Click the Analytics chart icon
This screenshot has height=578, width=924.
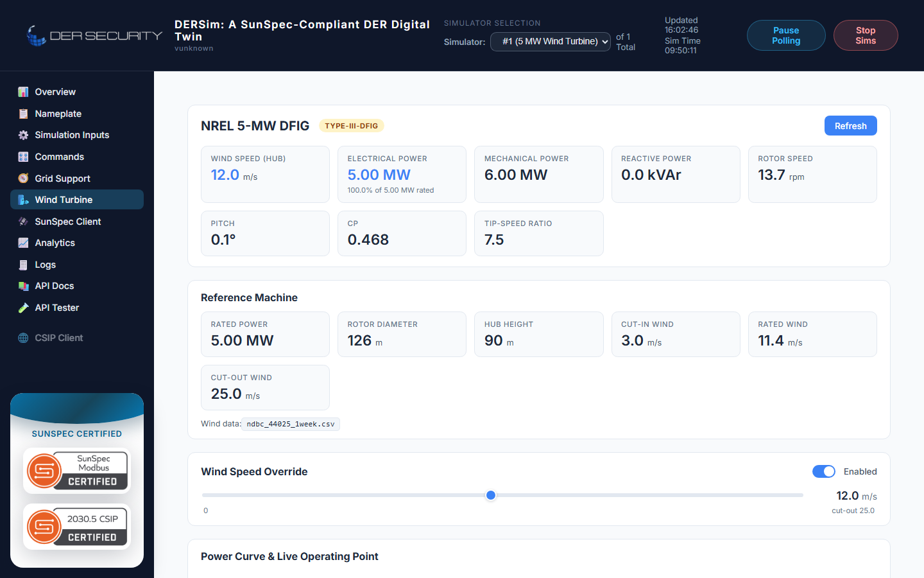(x=23, y=243)
